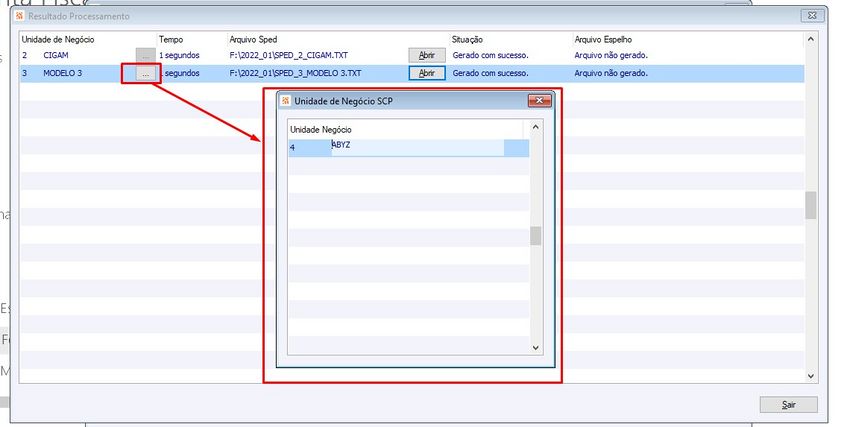850x427 pixels.
Task: Click path F:\2022_01\SPED_2_CIGAM.TXT
Action: coord(288,55)
